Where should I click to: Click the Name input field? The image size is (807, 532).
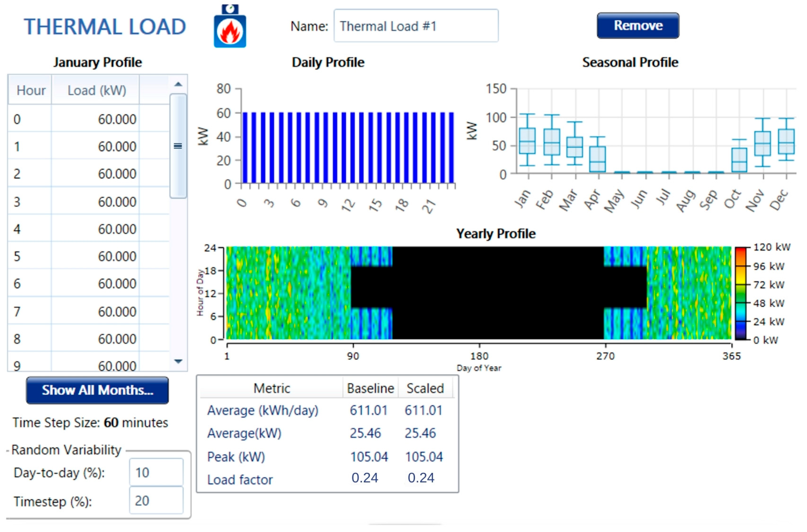point(416,26)
